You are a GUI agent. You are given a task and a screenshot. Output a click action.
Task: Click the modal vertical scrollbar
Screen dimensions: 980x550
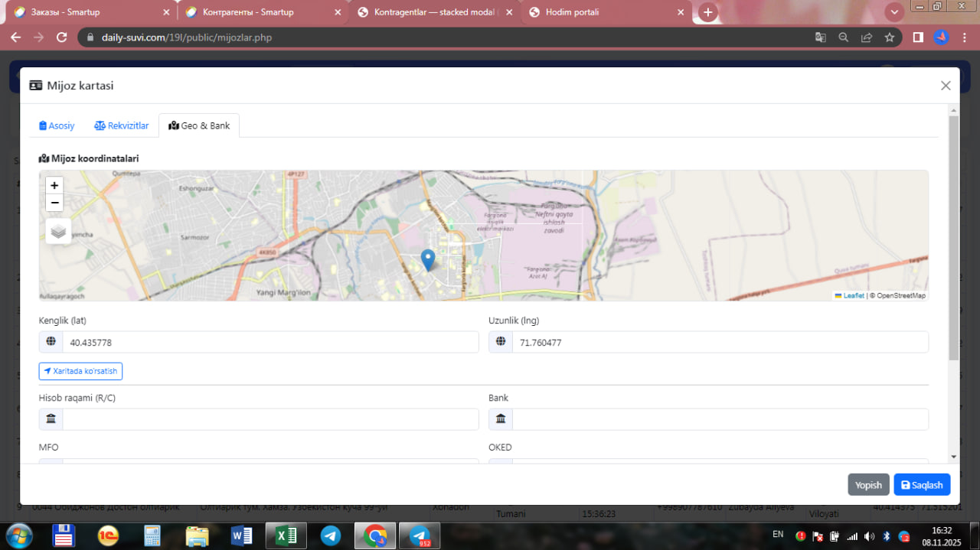pyautogui.click(x=953, y=237)
